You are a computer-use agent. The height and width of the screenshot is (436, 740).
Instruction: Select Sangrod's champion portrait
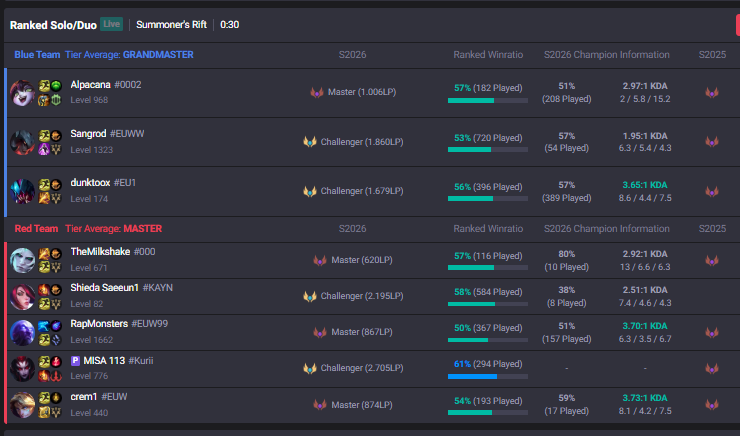(22, 143)
